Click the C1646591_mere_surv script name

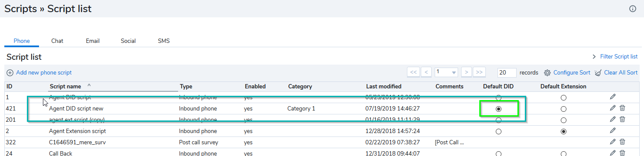click(78, 142)
